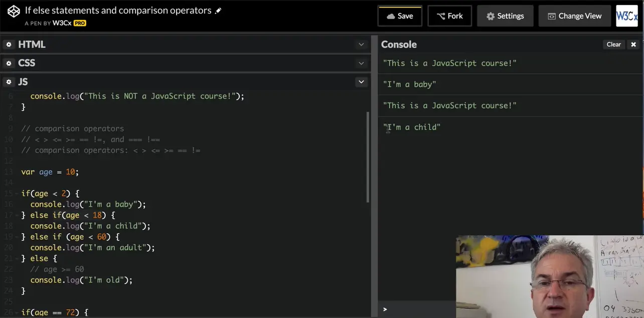
Task: Click the "This is NOT a JavaScript course!" line
Action: 137,96
